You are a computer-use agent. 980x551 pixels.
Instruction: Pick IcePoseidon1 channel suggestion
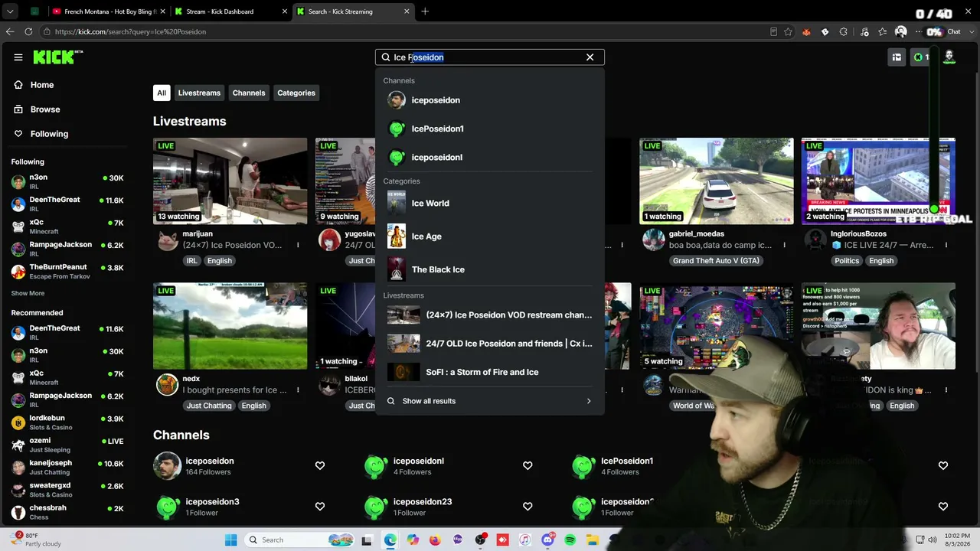point(490,129)
